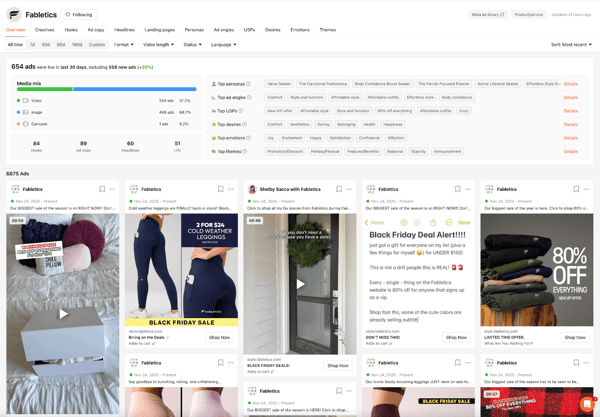Open three-dot menu on Black Friday Deal Alert ad
This screenshot has height=417, width=600.
click(468, 189)
